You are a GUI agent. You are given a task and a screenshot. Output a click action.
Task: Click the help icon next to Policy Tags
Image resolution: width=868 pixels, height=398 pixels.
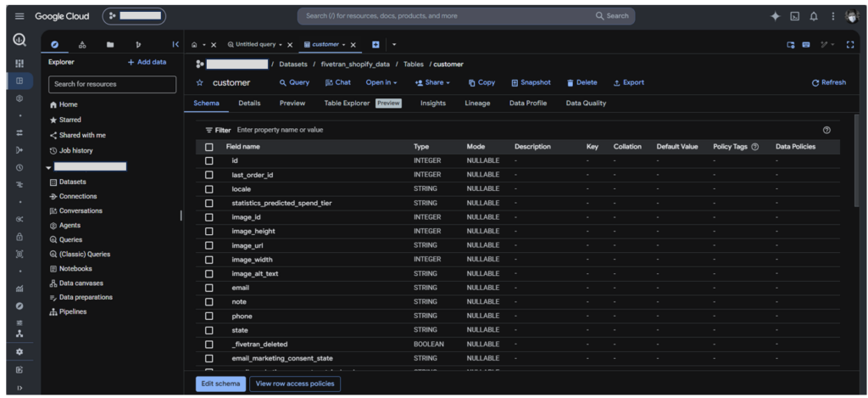tap(755, 147)
